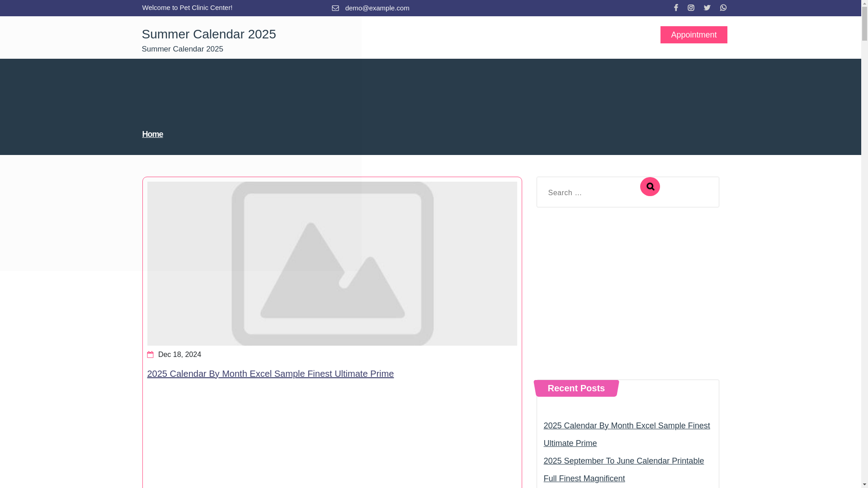This screenshot has width=868, height=488.
Task: Open the Instagram social icon
Action: pos(691,8)
